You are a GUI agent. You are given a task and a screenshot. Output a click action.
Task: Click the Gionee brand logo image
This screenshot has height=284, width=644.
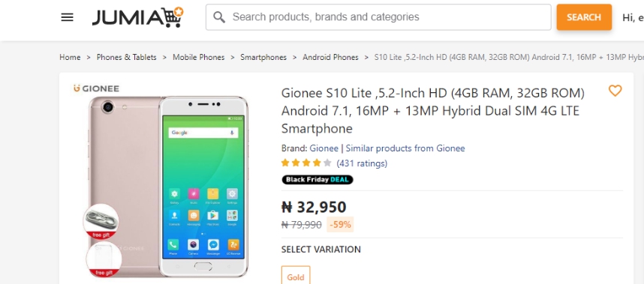pyautogui.click(x=96, y=88)
